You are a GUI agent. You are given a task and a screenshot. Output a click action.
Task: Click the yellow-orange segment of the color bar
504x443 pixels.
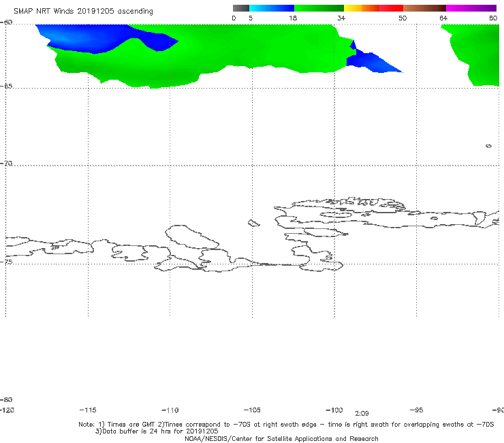(x=362, y=8)
